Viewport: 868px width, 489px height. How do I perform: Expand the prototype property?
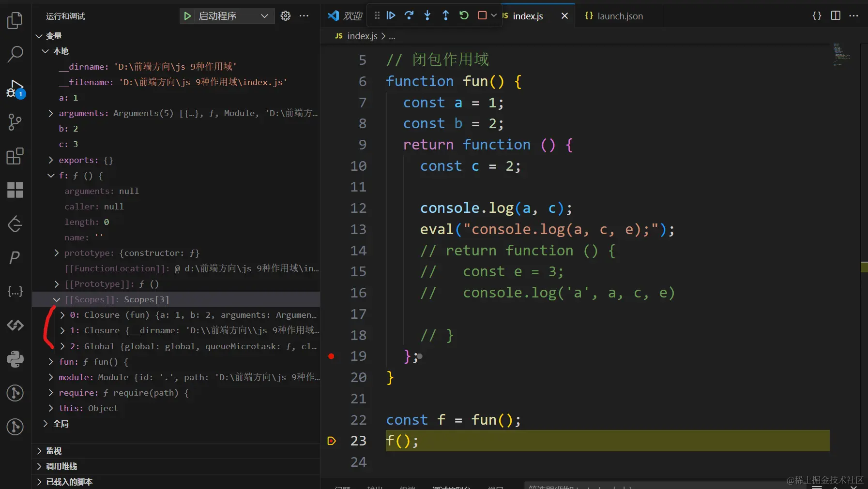pyautogui.click(x=57, y=253)
